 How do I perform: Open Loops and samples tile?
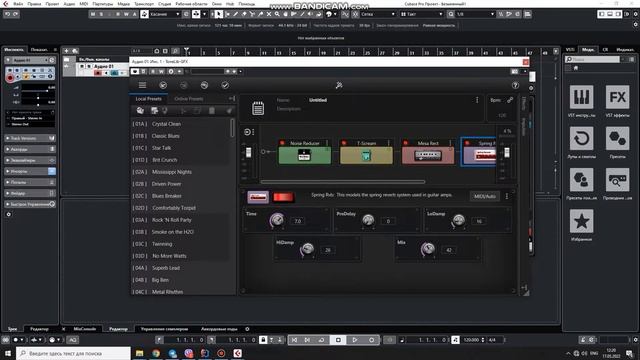point(582,138)
